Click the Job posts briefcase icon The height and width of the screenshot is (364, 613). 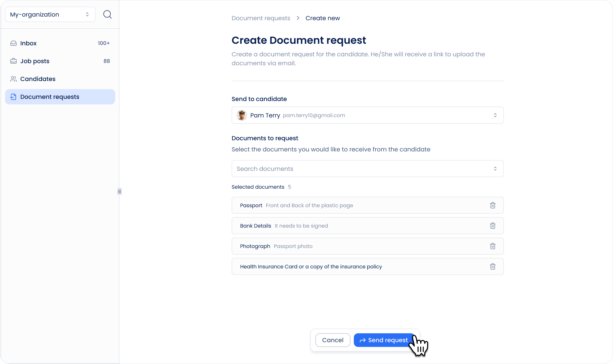coord(13,61)
